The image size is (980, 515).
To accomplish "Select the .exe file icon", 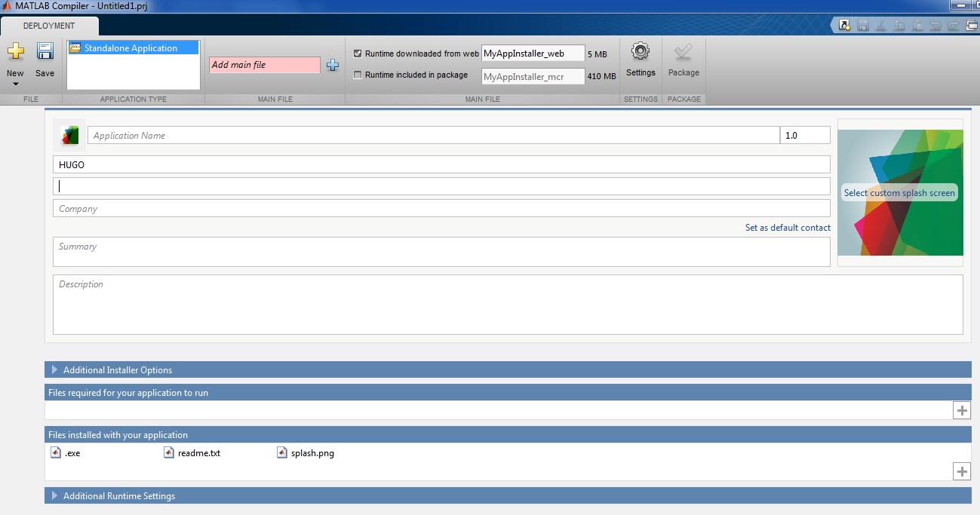I will tap(55, 452).
